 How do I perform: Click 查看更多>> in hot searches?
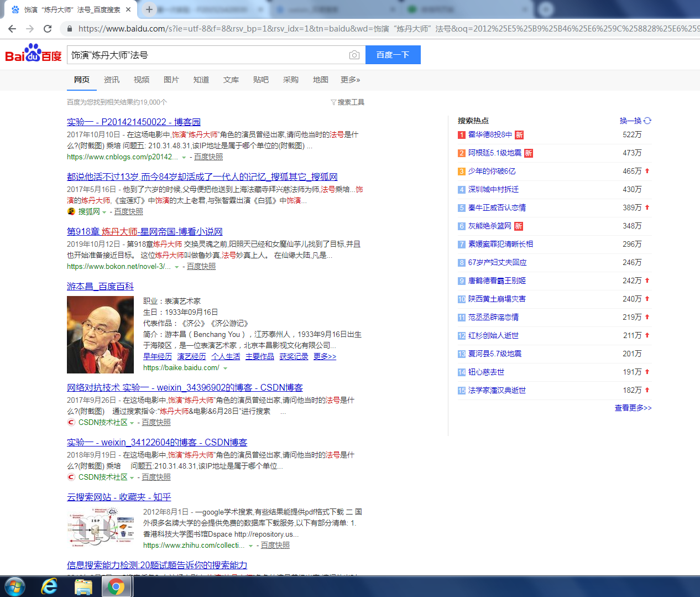633,408
